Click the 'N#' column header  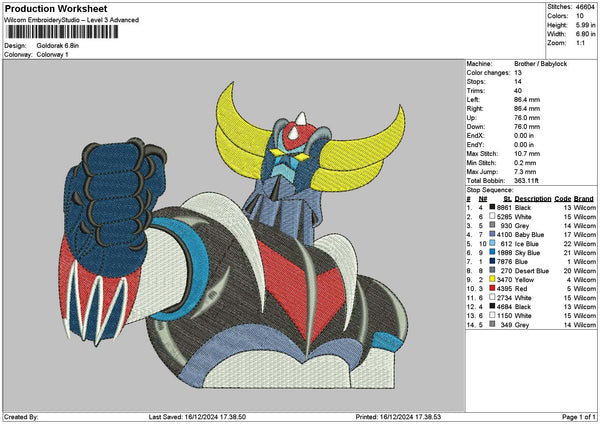coord(483,199)
